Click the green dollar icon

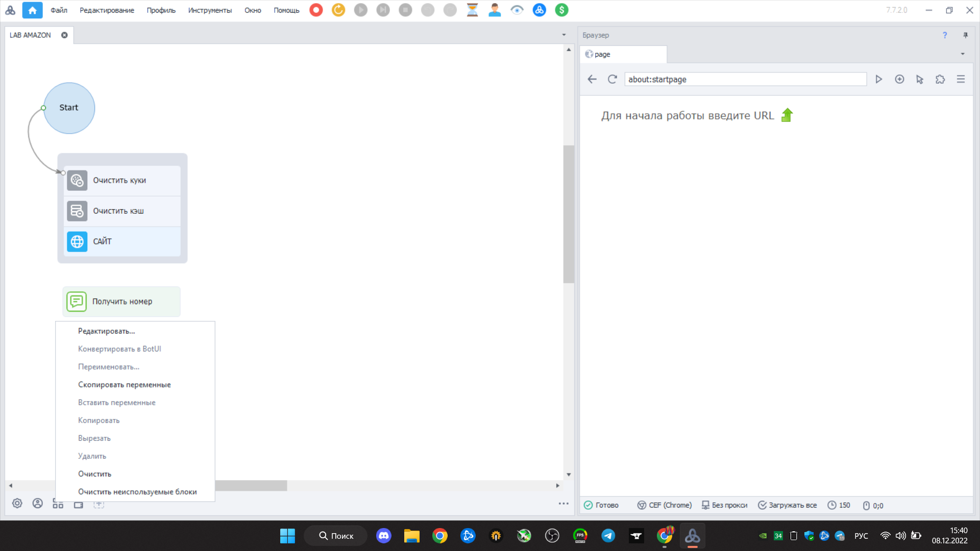coord(561,10)
